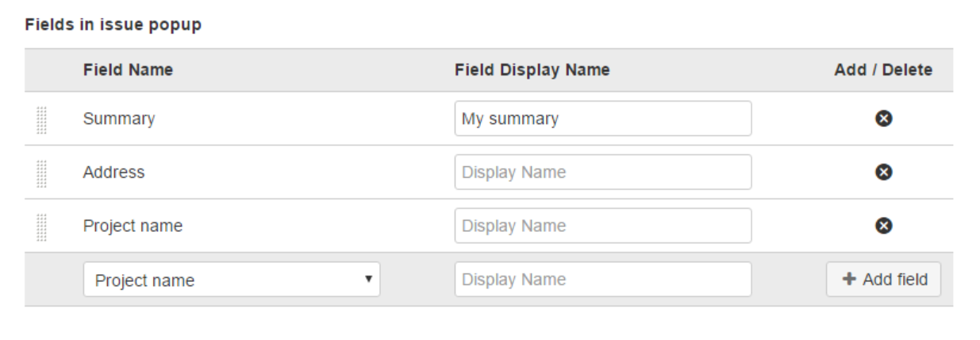Click the Project name label in third row
This screenshot has width=980, height=340.
133,226
